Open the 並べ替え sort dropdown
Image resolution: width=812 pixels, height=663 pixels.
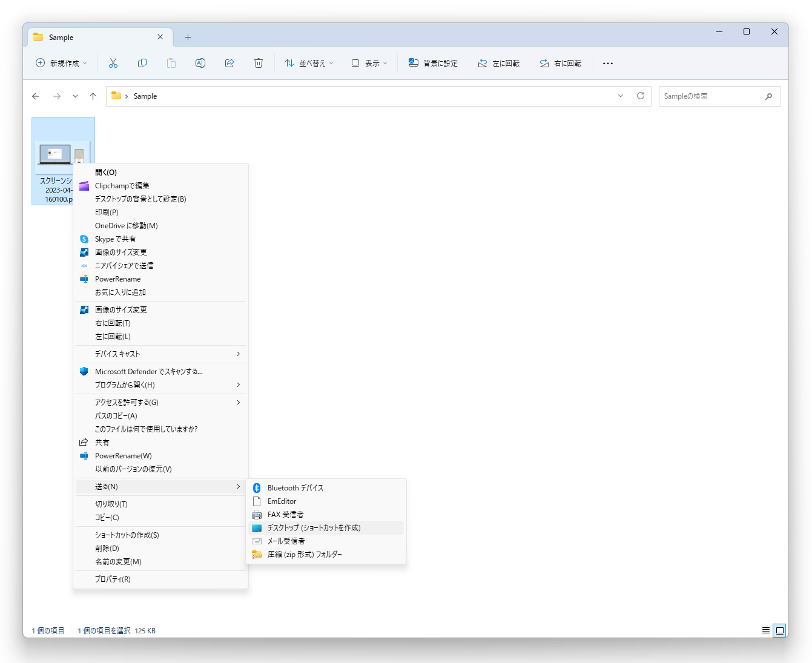point(309,63)
